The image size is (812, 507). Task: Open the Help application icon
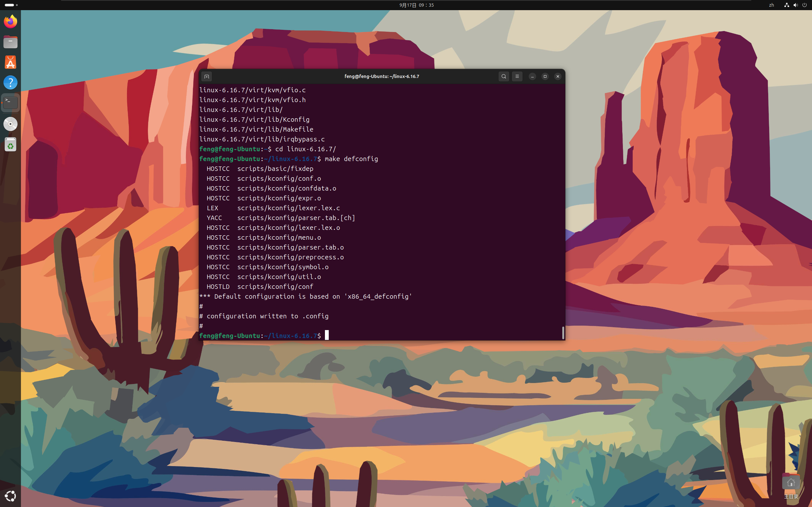[10, 82]
